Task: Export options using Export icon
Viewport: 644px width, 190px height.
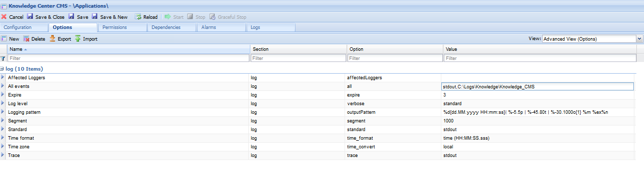Action: click(x=52, y=39)
